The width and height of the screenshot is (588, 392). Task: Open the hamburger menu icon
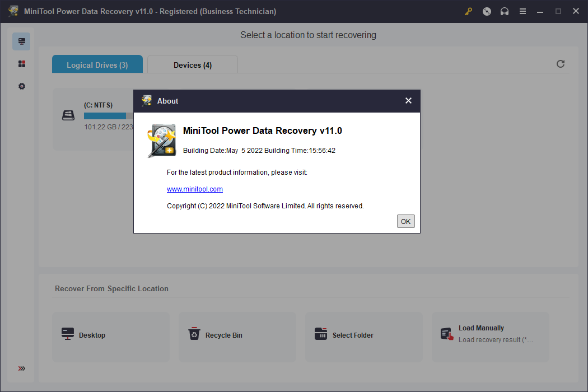click(522, 12)
